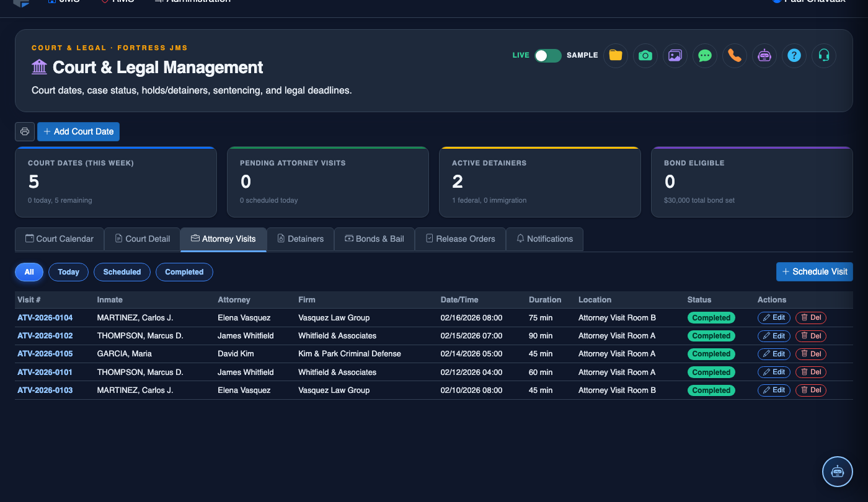Filter visits by Today
868x502 pixels.
point(68,272)
